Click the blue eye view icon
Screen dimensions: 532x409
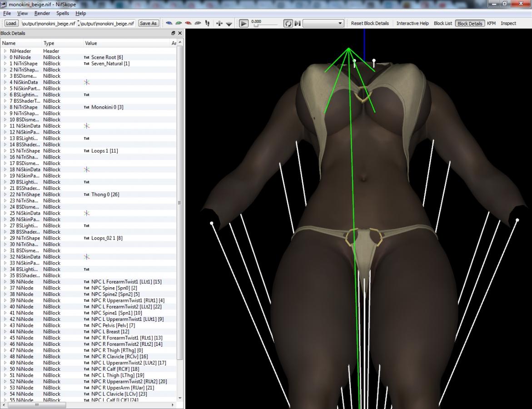coord(169,24)
